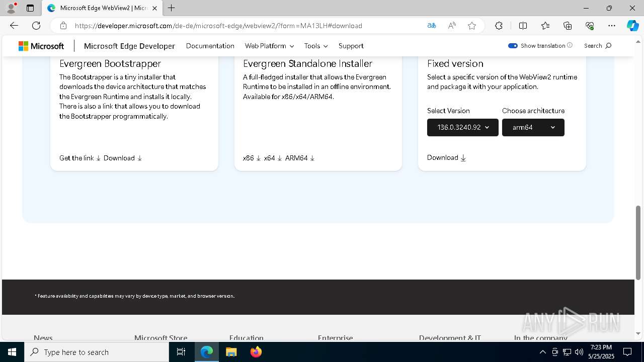Image resolution: width=644 pixels, height=362 pixels.
Task: Open the Select Version dropdown 136.0.3240.92
Action: pyautogui.click(x=463, y=127)
